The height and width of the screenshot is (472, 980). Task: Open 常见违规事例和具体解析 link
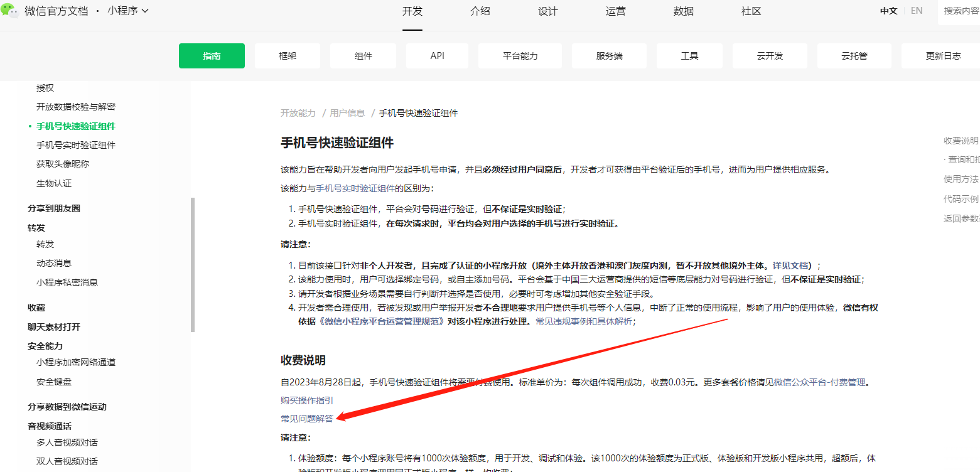[584, 321]
